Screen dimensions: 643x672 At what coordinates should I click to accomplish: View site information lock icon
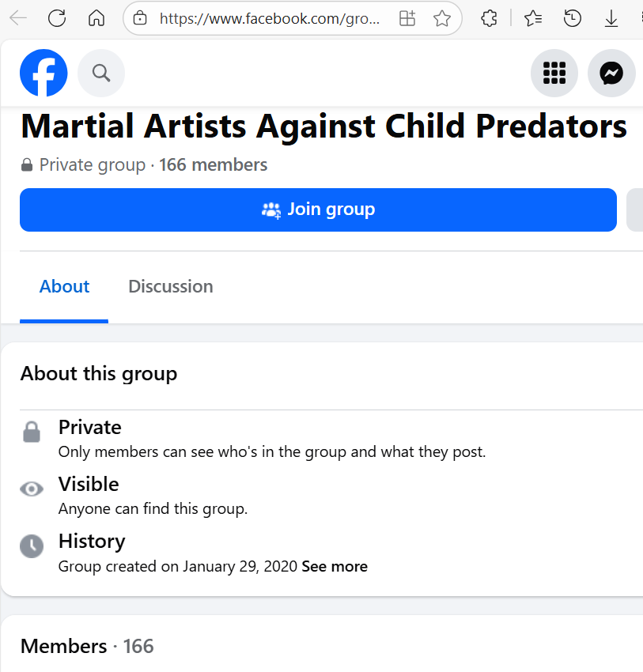click(141, 18)
